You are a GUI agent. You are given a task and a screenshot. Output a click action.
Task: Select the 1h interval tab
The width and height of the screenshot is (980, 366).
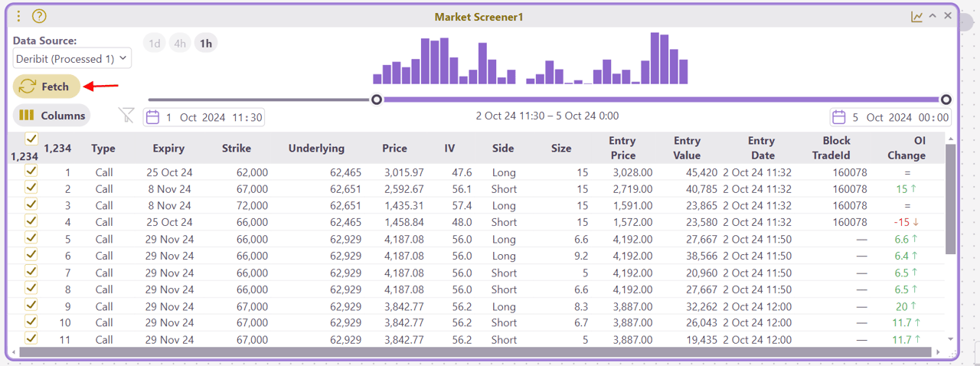(206, 43)
